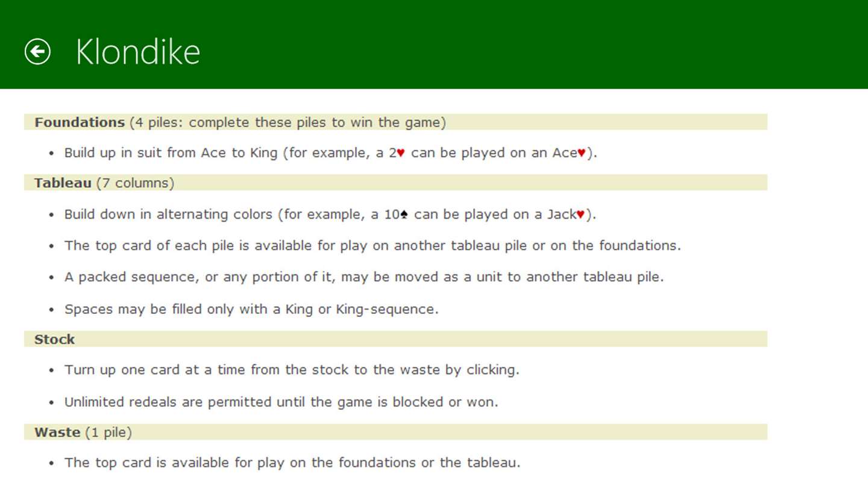The height and width of the screenshot is (488, 868).
Task: Click the 'Spaces may be filled' rule
Action: (251, 309)
